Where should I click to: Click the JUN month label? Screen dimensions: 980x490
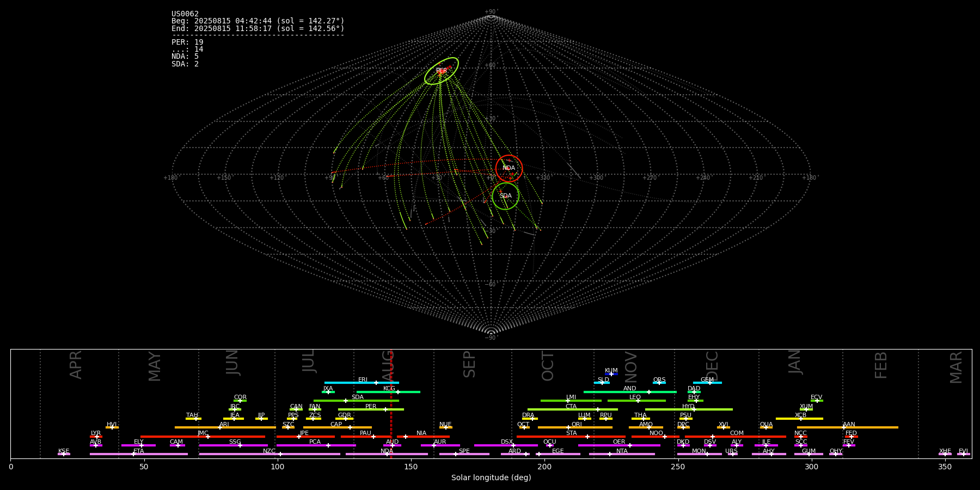232,363
